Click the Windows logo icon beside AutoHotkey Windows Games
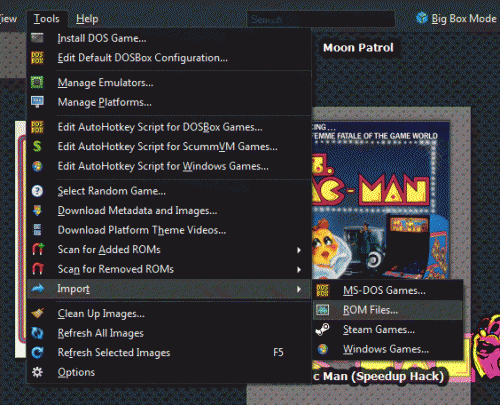The height and width of the screenshot is (405, 500). pos(37,166)
